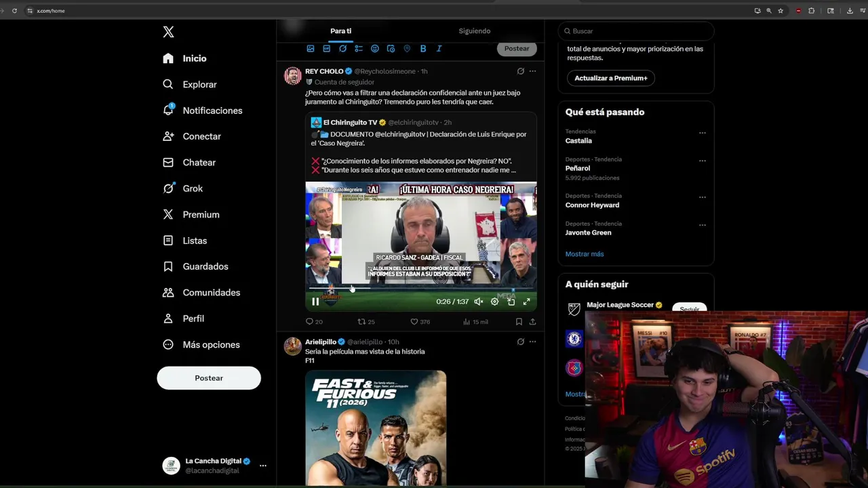Open more options for Connor Heyward trend
Image resolution: width=868 pixels, height=488 pixels.
point(703,197)
